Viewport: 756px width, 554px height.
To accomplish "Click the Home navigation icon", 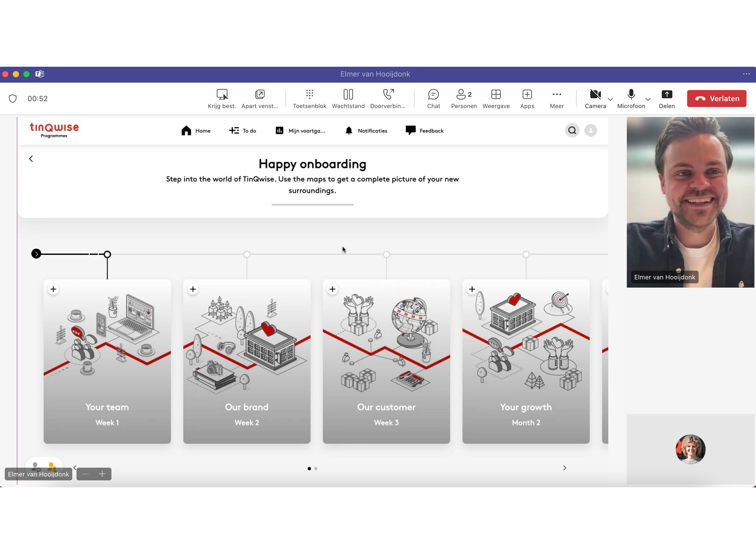I will 186,130.
